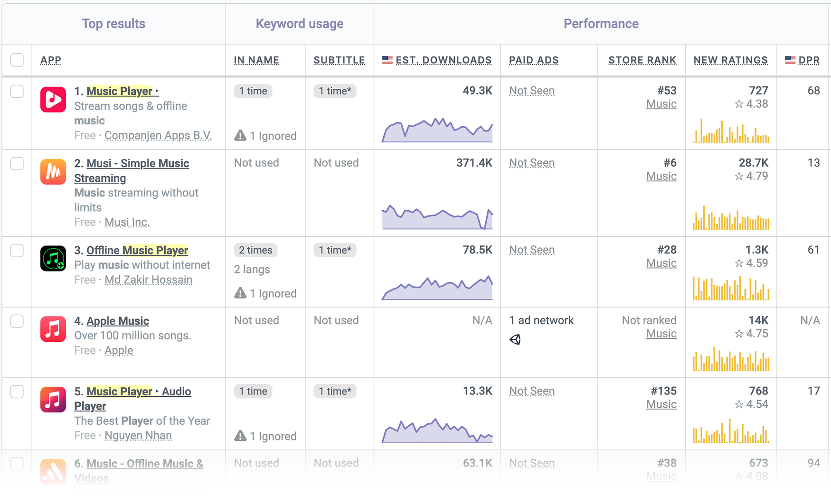Open Offline Music Player app link
Screen dimensions: 831x504
[137, 250]
